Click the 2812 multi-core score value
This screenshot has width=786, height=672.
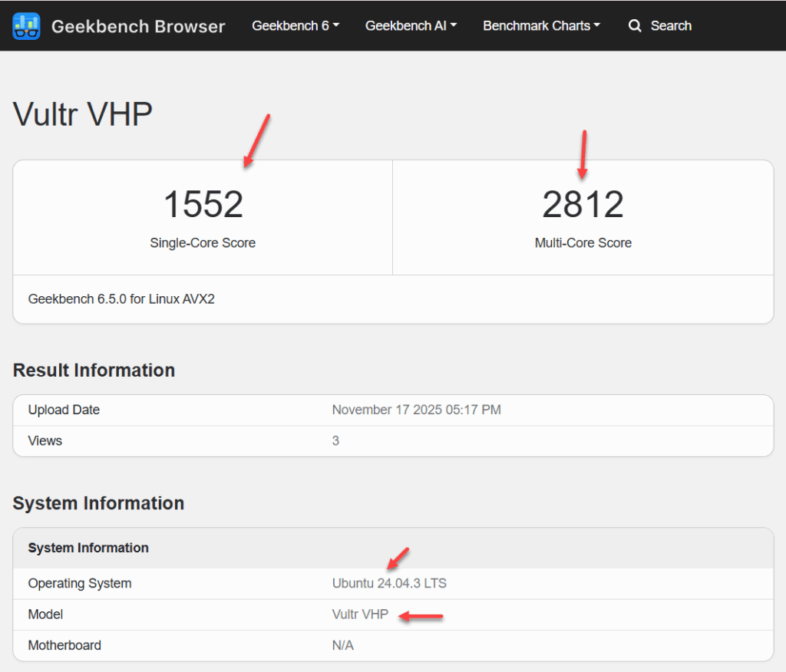(x=583, y=203)
